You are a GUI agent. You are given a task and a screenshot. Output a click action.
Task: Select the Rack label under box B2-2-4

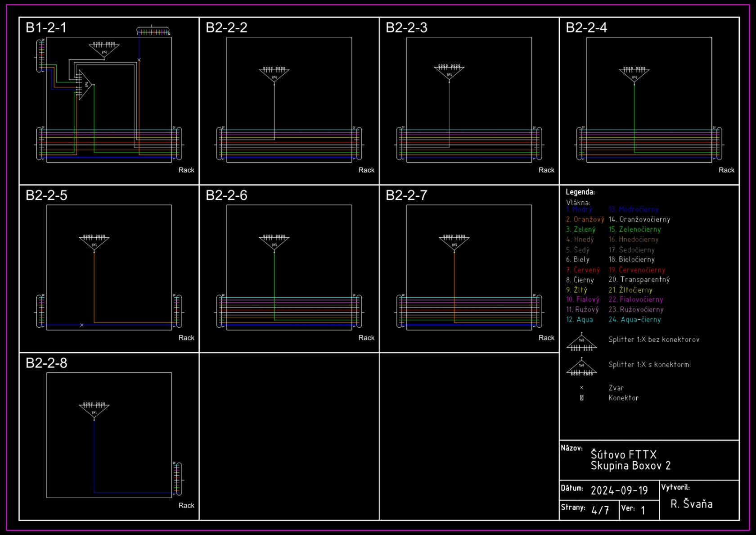coord(726,170)
